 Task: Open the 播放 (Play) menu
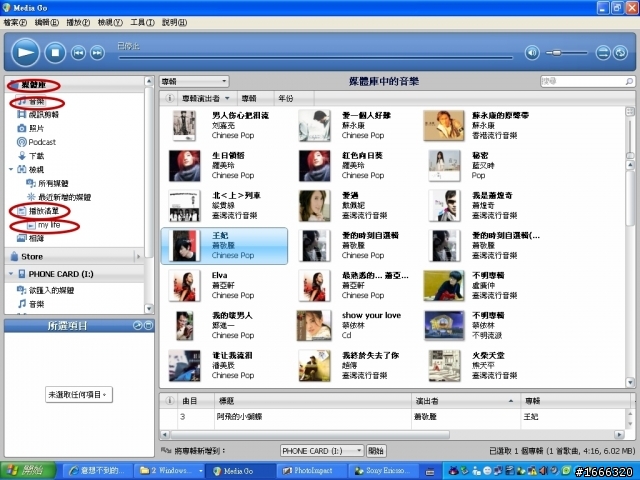[78, 22]
